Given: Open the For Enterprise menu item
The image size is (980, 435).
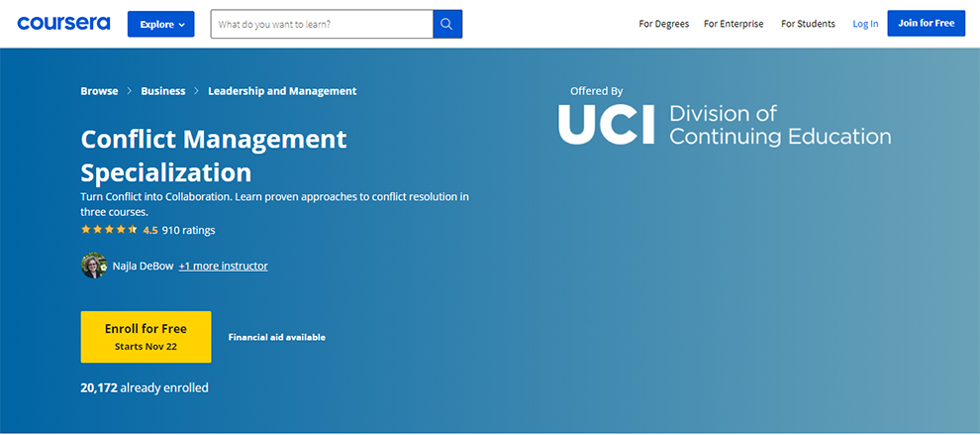Looking at the screenshot, I should (734, 24).
